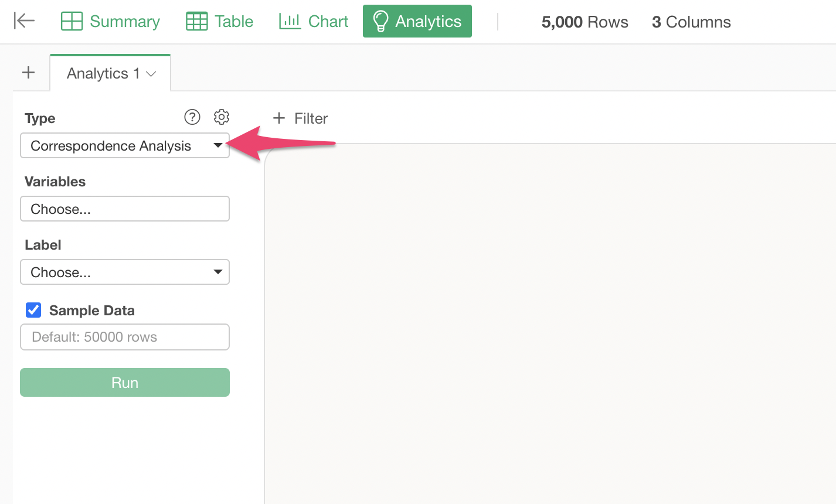Click the sample rows input field
This screenshot has height=504, width=836.
(124, 337)
